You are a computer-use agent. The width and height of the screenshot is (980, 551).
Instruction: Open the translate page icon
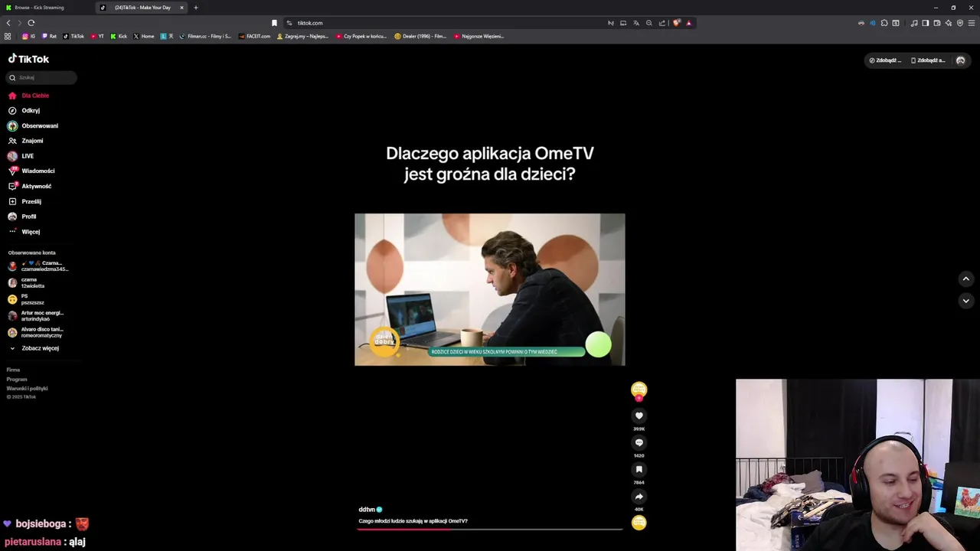(636, 23)
